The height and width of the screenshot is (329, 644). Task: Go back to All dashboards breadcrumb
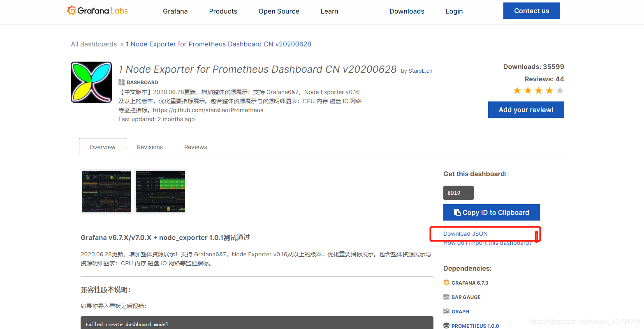(94, 44)
